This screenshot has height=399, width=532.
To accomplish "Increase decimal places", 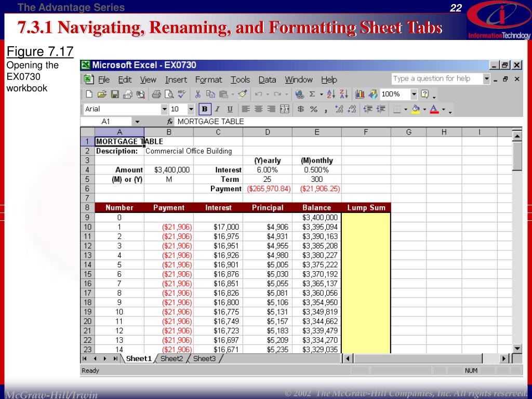I will (x=339, y=109).
